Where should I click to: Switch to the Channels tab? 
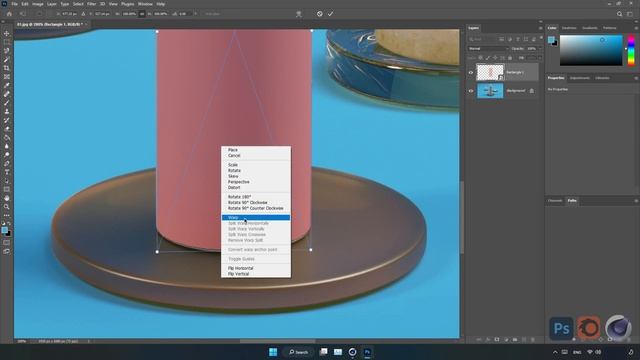(555, 201)
